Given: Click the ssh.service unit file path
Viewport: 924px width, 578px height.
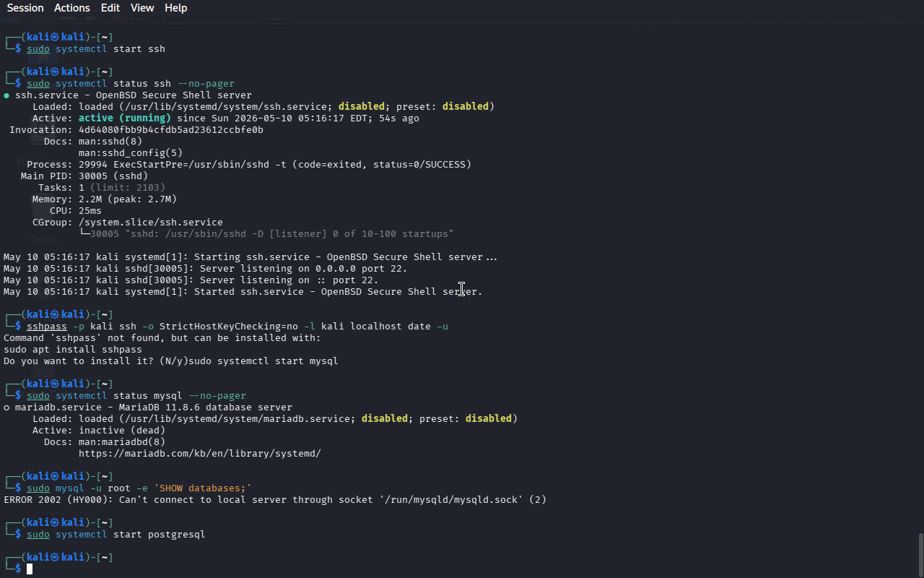Looking at the screenshot, I should tap(226, 107).
